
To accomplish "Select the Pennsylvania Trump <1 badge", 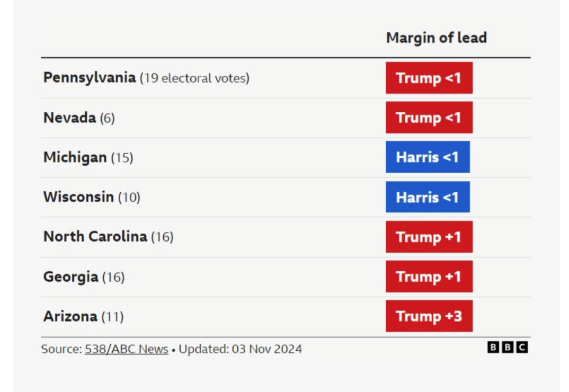I will tap(429, 78).
